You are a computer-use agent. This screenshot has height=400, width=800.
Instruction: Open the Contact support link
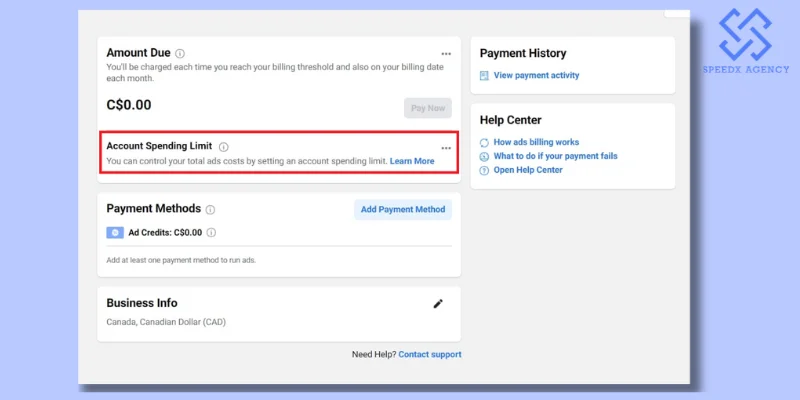tap(430, 354)
